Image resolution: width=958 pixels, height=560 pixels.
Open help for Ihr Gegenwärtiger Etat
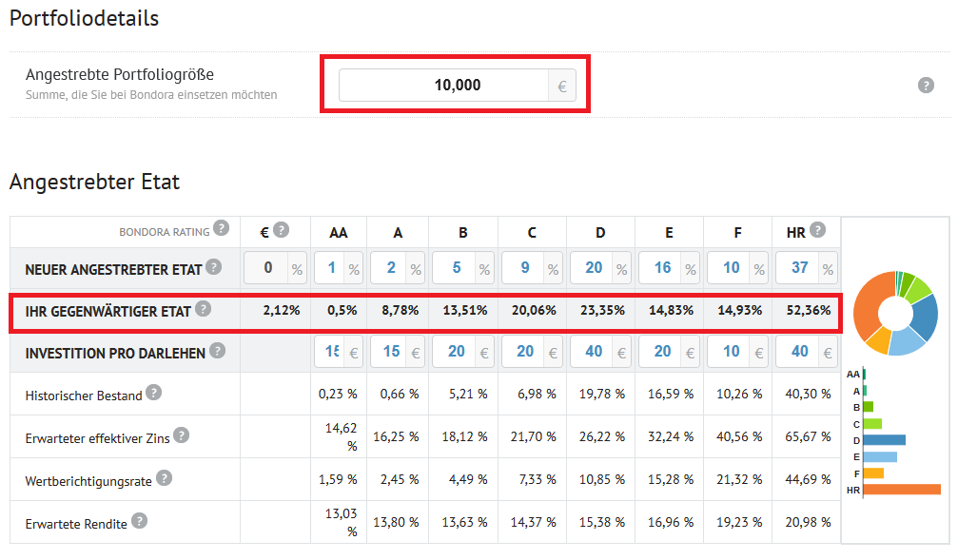(203, 309)
